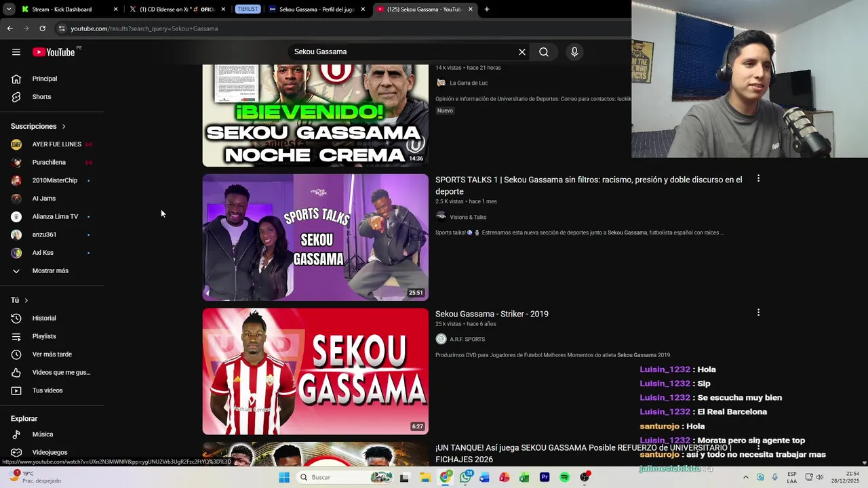Clear the search box with the X
Image resolution: width=868 pixels, height=488 pixels.
[522, 52]
